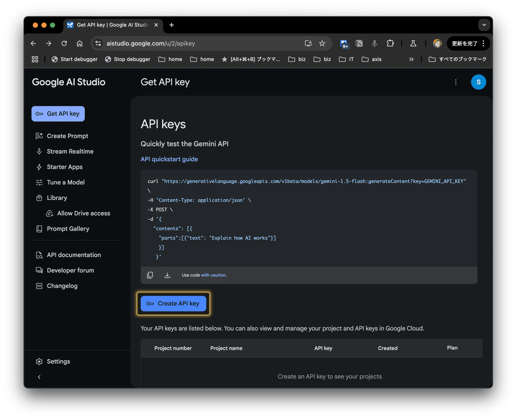Viewport: 517px width, 420px height.
Task: Click the Chrome profile avatar
Action: [437, 43]
